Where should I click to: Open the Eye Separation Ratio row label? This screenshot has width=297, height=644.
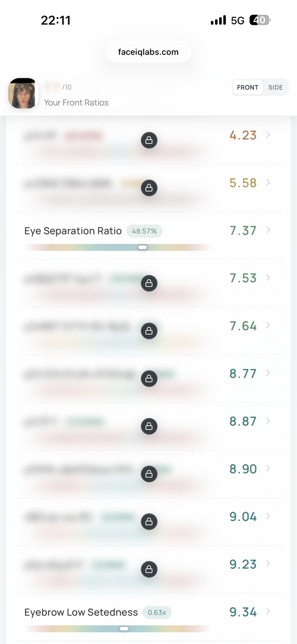pyautogui.click(x=73, y=231)
